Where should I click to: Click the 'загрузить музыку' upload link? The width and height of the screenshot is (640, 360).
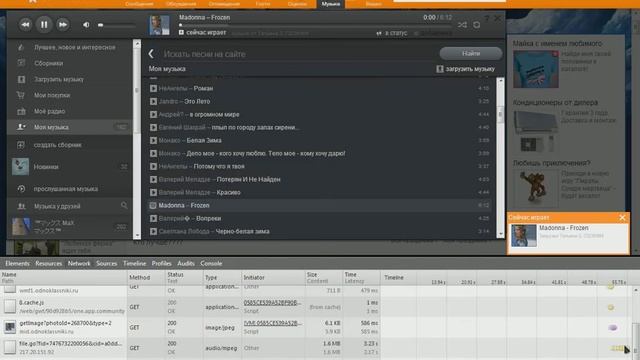click(x=466, y=69)
